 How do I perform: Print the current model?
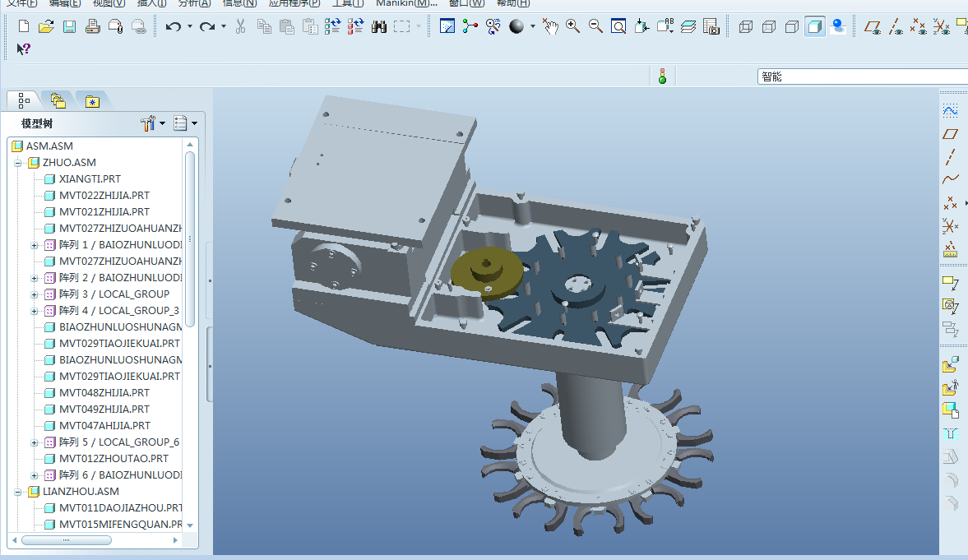click(x=93, y=26)
